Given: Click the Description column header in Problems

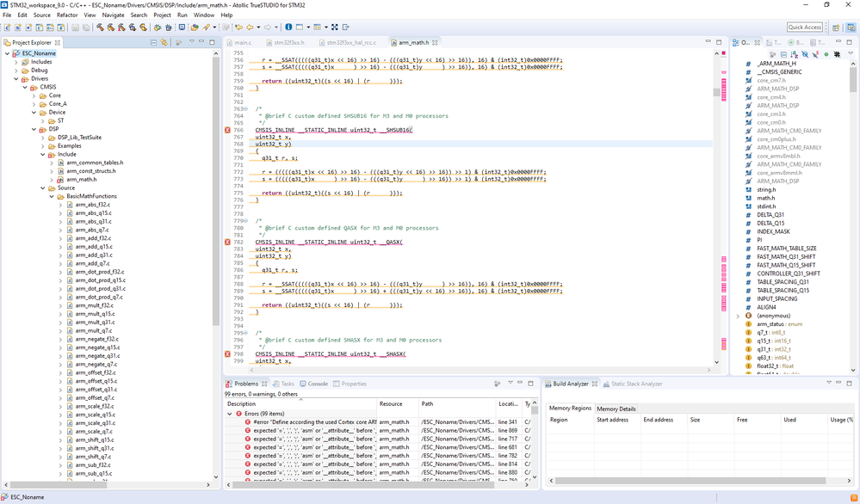Looking at the screenshot, I should pyautogui.click(x=300, y=403).
